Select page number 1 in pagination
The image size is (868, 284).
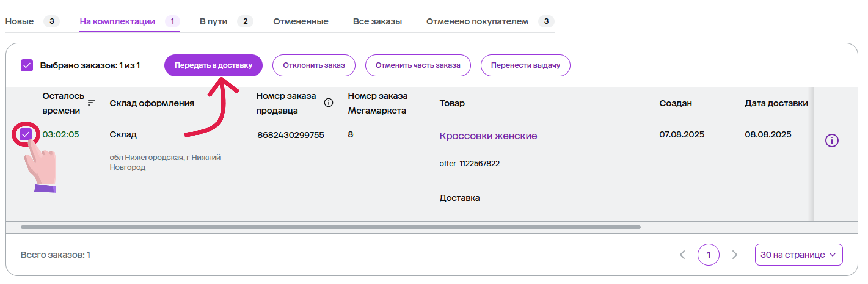pyautogui.click(x=708, y=255)
